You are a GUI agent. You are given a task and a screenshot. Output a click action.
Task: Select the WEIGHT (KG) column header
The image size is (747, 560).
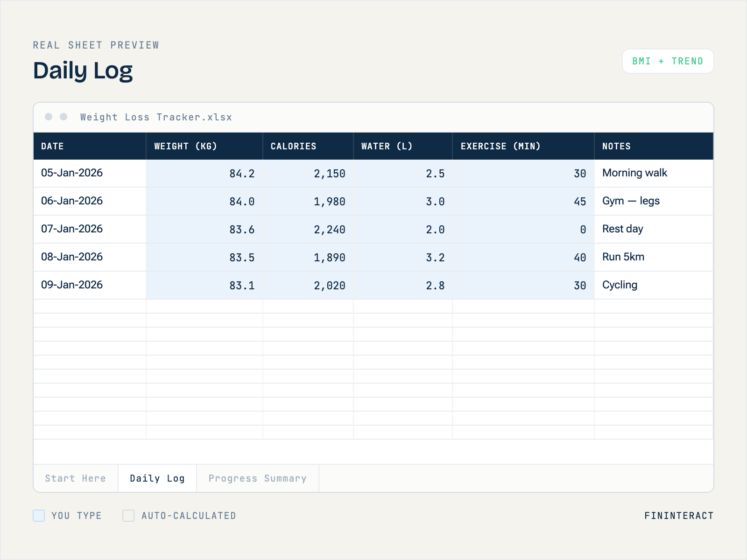pyautogui.click(x=204, y=146)
